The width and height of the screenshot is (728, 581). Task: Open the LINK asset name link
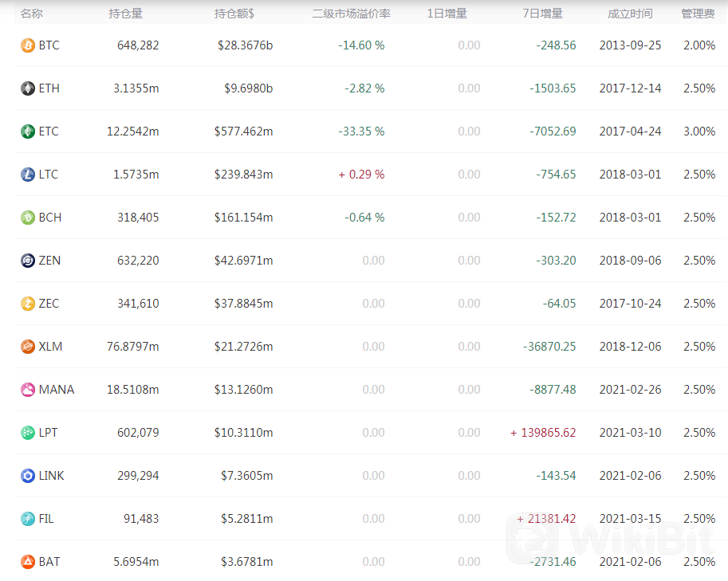[x=52, y=476]
